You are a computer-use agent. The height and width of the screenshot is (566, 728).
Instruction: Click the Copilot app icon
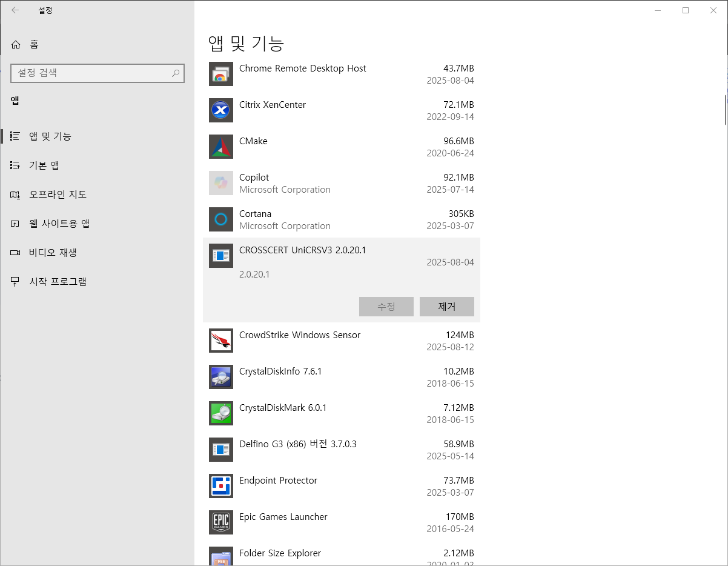(221, 183)
